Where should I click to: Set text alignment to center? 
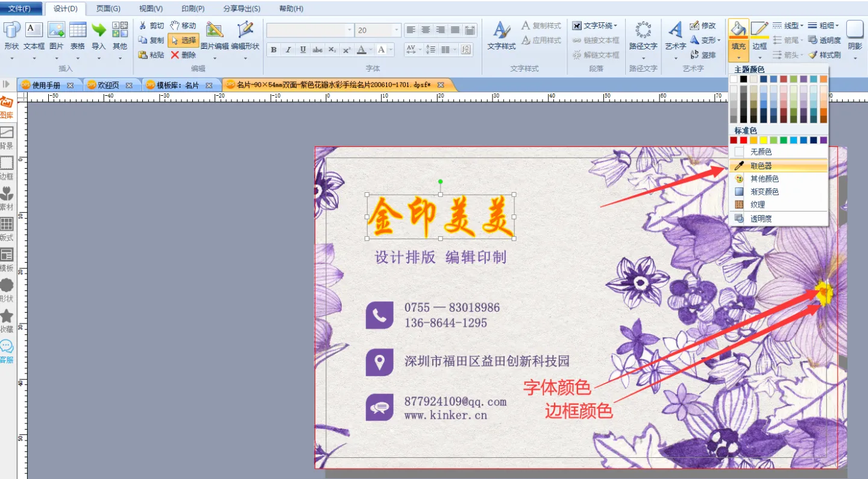point(426,30)
